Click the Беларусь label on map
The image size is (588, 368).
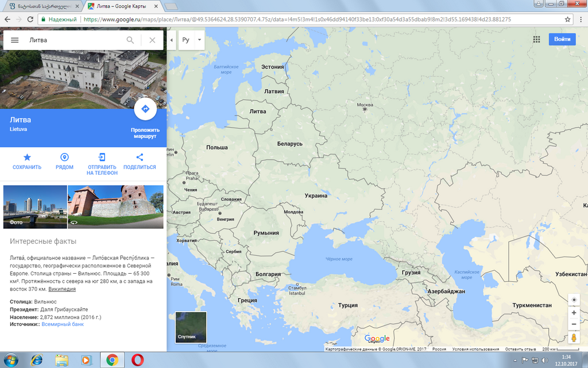(289, 144)
